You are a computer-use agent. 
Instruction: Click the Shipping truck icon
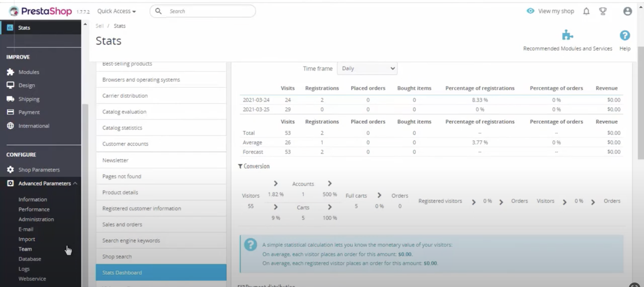[x=10, y=99]
